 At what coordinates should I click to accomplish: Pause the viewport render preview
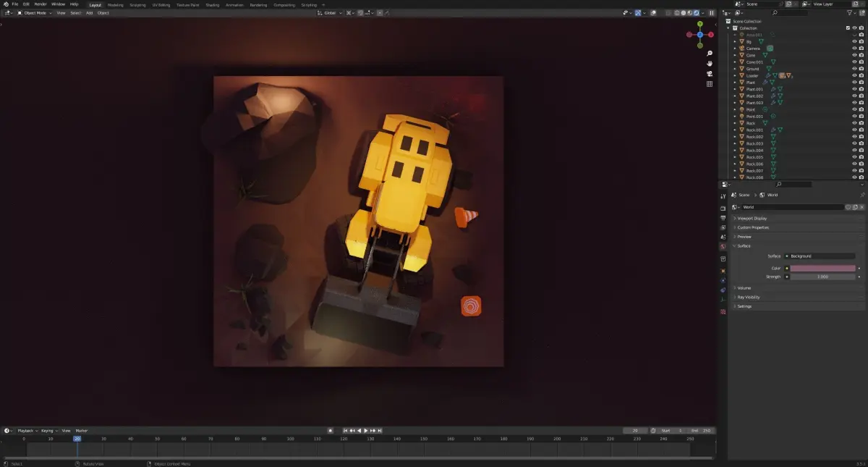712,13
